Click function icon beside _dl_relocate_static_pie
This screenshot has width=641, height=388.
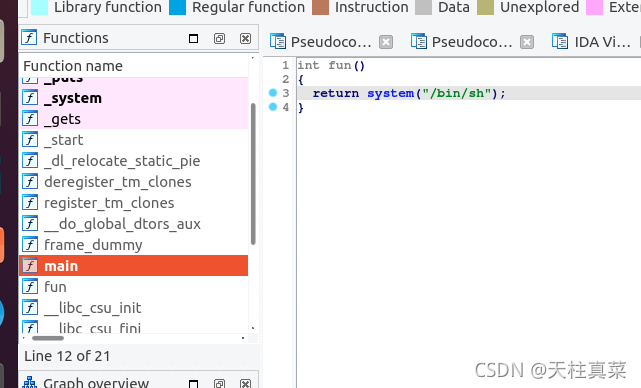(30, 161)
